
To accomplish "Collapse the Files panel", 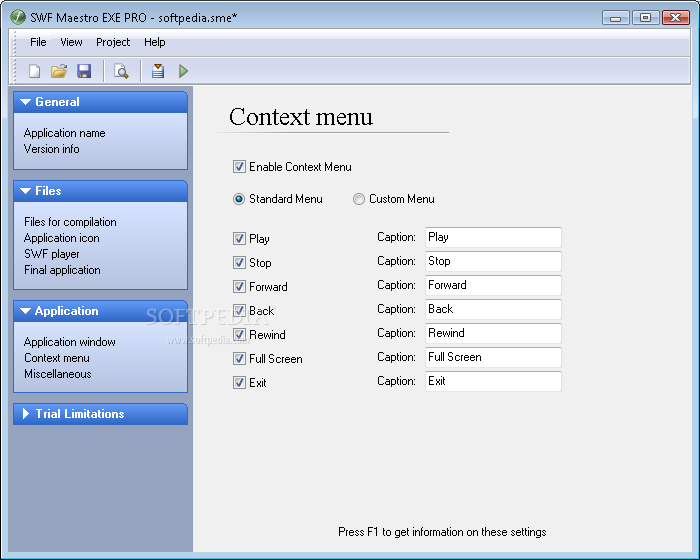I will click(100, 191).
